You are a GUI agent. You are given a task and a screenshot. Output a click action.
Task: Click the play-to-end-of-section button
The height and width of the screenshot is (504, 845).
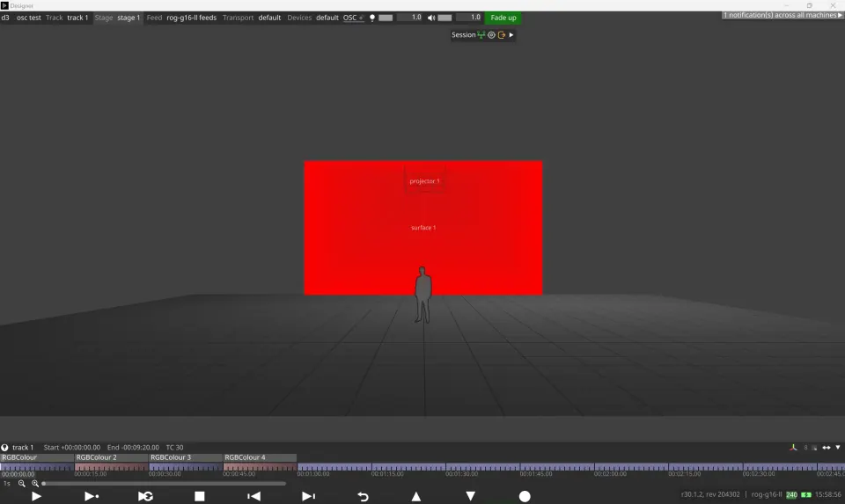[x=92, y=496]
